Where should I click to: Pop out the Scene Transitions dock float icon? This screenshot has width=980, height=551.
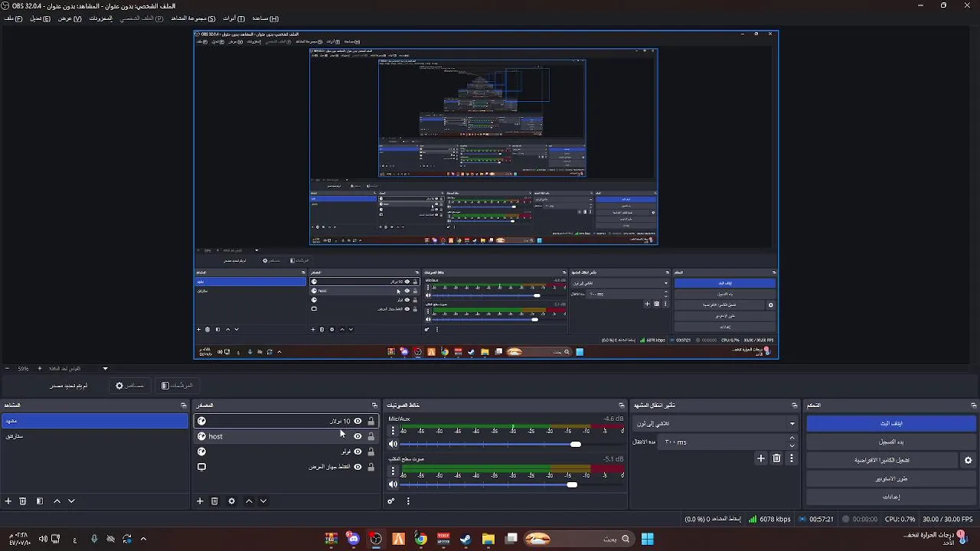pos(795,405)
